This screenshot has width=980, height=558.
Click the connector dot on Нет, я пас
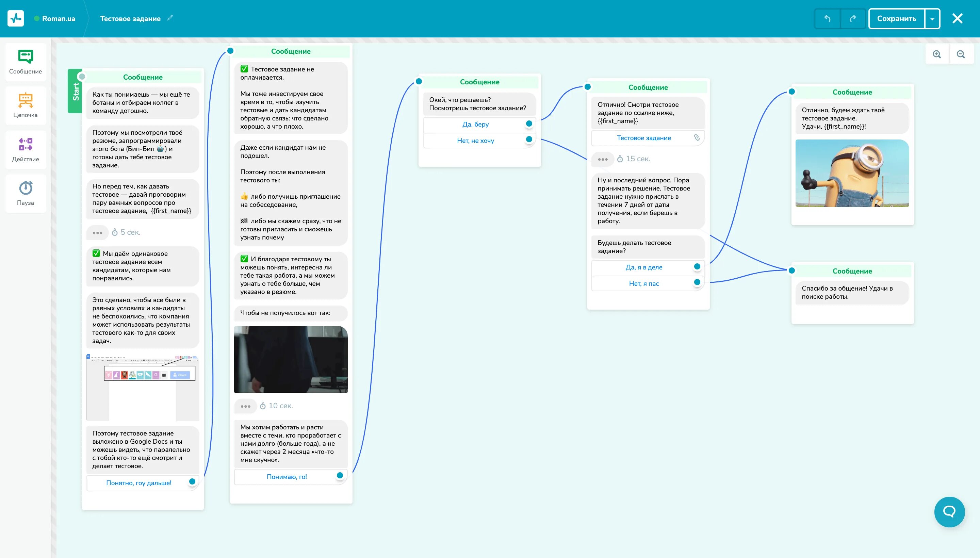click(x=697, y=282)
